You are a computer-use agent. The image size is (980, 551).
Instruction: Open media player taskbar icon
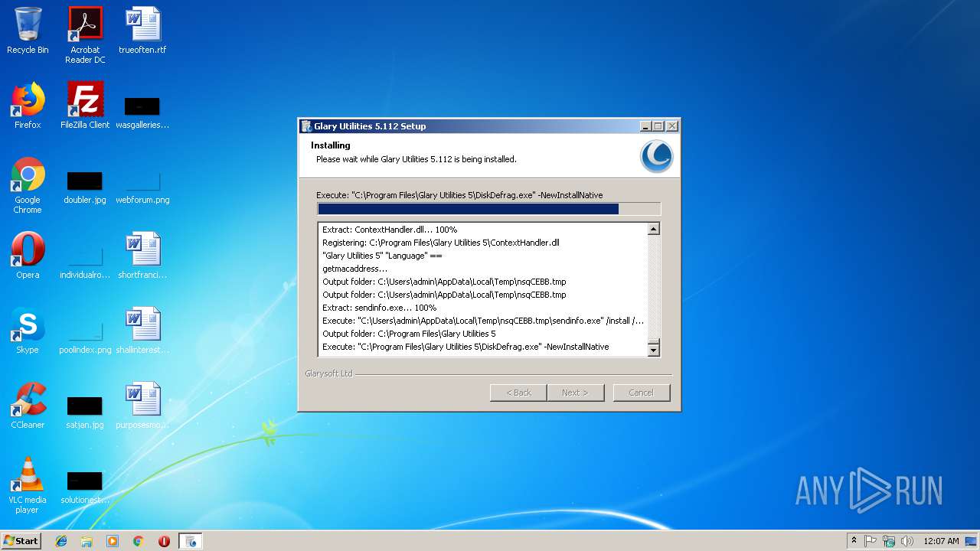pos(113,541)
